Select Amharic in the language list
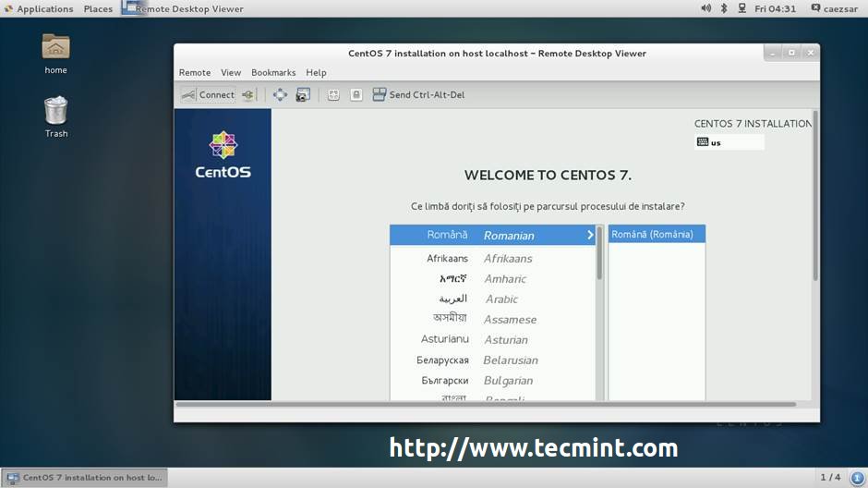868x488 pixels. [x=493, y=278]
